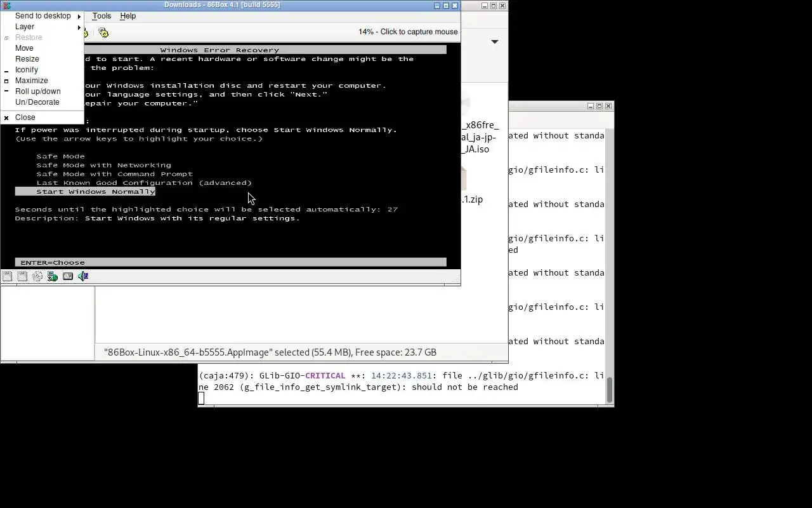Click highlighted 'Start Windows Normally' option
This screenshot has height=508, width=812.
click(x=86, y=192)
